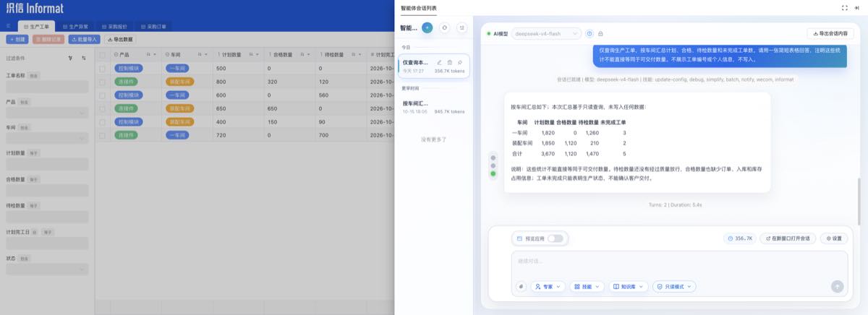Click the sort icon on 计划数量 column

pyautogui.click(x=250, y=54)
